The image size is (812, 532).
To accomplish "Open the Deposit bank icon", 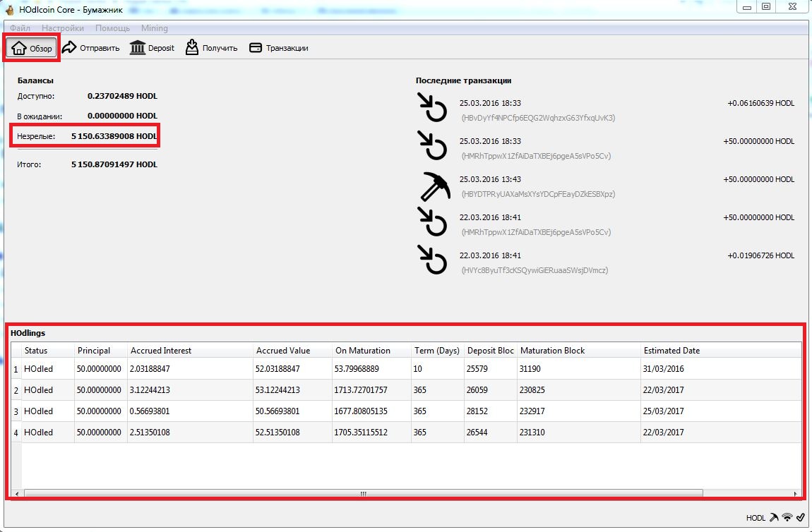I will pos(138,48).
